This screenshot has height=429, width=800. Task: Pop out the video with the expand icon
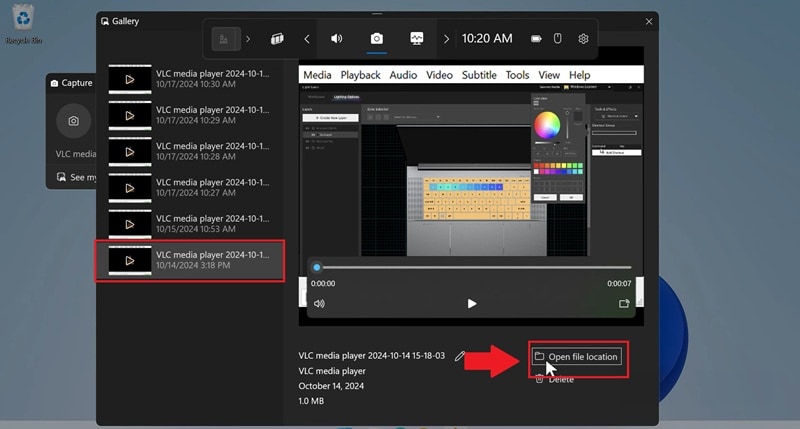coord(624,304)
